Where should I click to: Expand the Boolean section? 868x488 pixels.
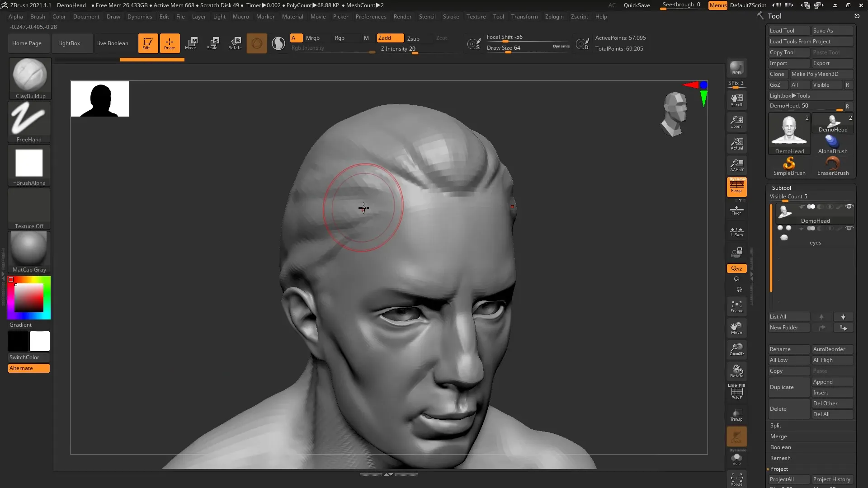pyautogui.click(x=780, y=447)
